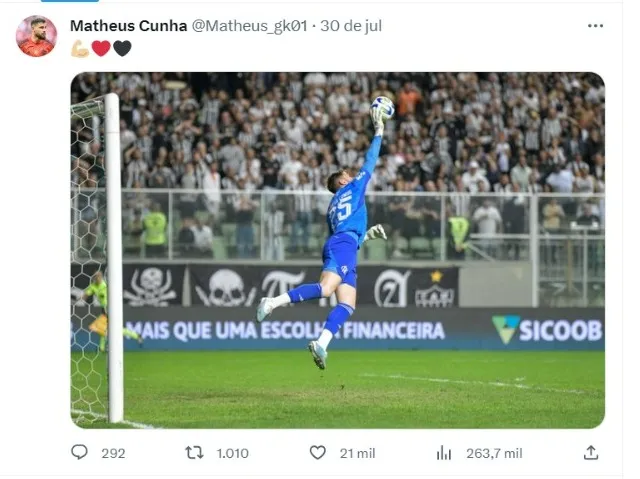
Task: Click the black heart emoji
Action: [122, 49]
